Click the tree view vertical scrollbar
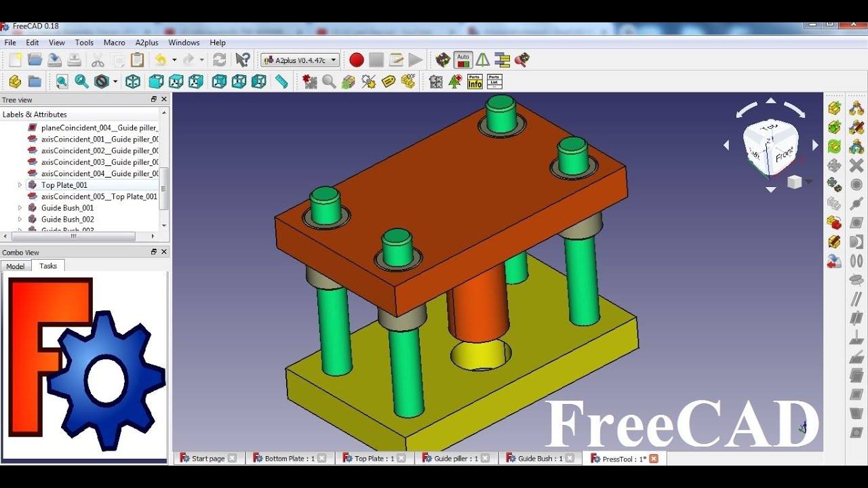868x488 pixels. point(163,188)
